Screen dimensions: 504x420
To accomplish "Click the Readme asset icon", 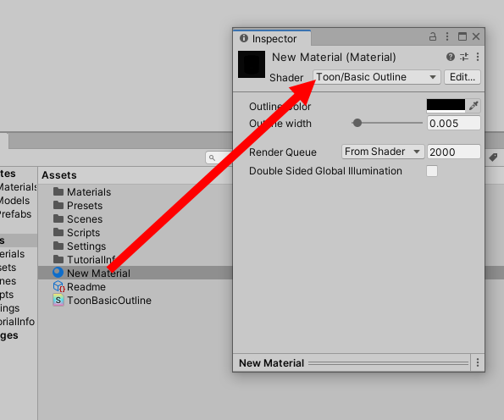I will pyautogui.click(x=58, y=286).
